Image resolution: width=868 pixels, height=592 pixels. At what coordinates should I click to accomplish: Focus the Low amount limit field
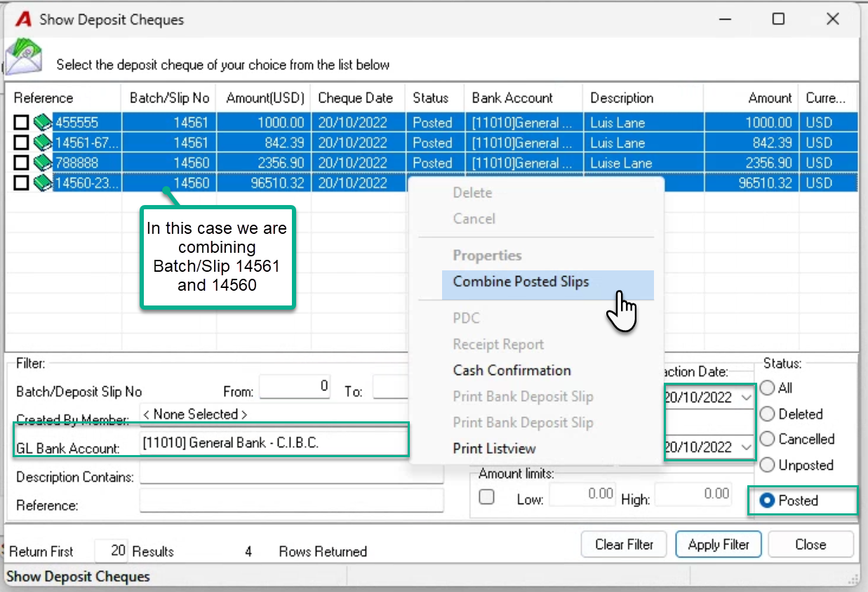click(x=582, y=495)
